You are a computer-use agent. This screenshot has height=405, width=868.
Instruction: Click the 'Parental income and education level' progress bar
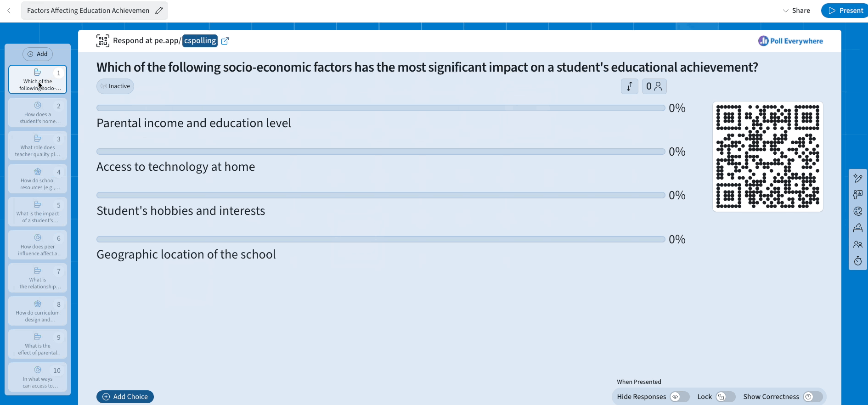point(380,108)
